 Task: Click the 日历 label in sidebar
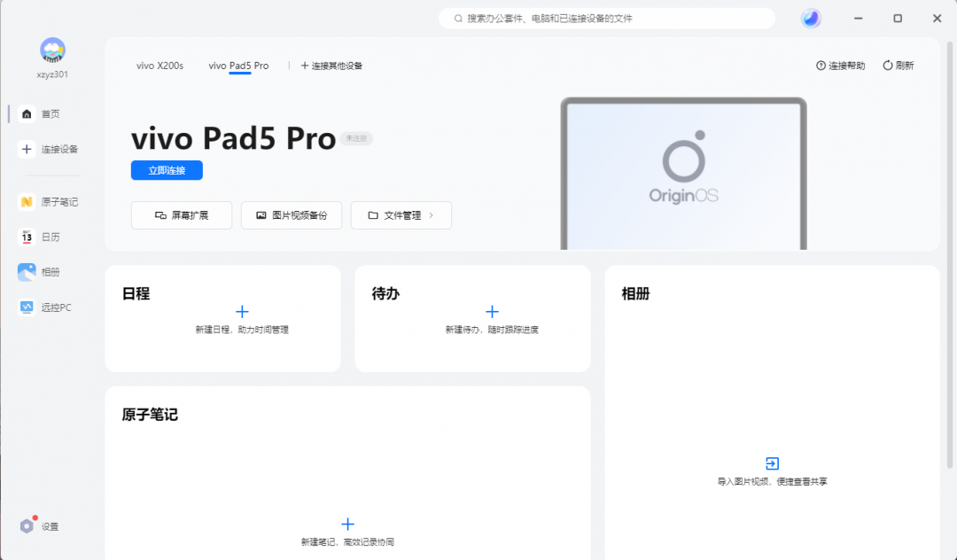point(51,237)
